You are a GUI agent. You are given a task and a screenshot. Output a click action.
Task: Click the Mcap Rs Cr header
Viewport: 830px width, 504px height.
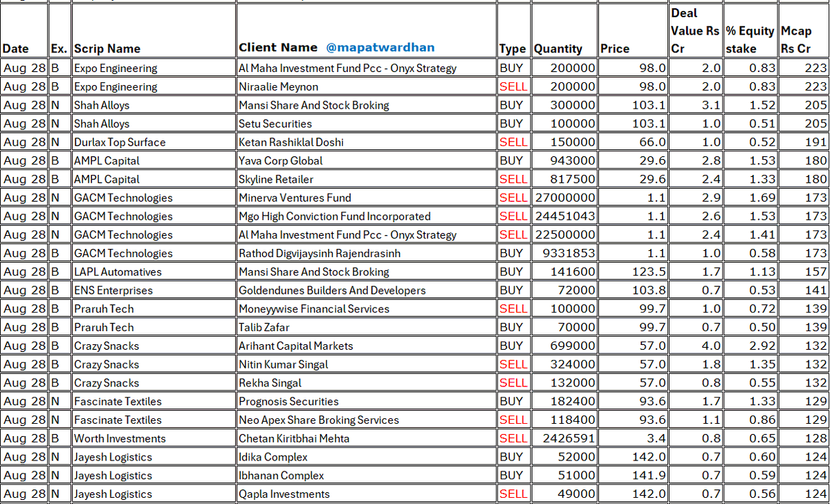click(x=804, y=31)
